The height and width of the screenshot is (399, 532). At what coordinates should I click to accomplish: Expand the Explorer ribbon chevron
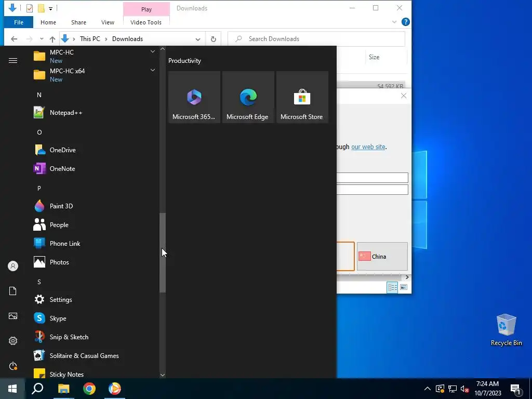tap(394, 22)
